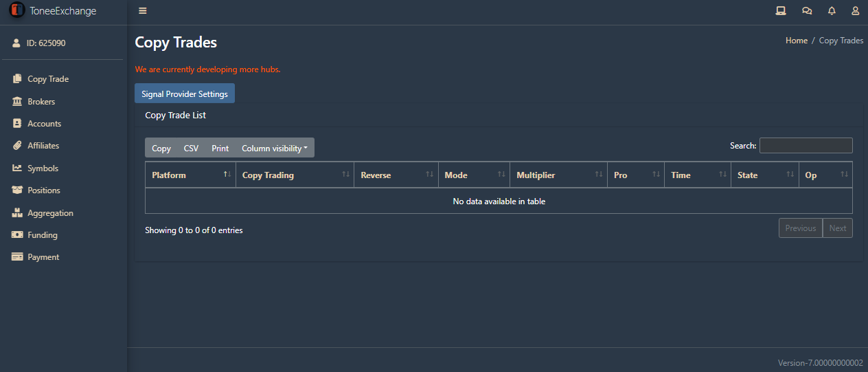Click the Copy Trades breadcrumb text

tap(841, 41)
